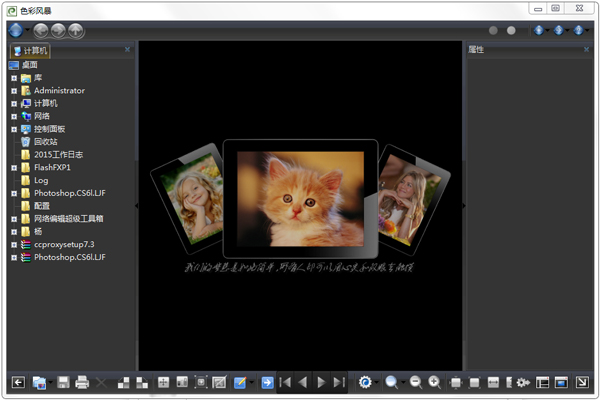Image resolution: width=600 pixels, height=400 pixels.
Task: Expand the FlashFXP1 folder node
Action: coord(14,168)
